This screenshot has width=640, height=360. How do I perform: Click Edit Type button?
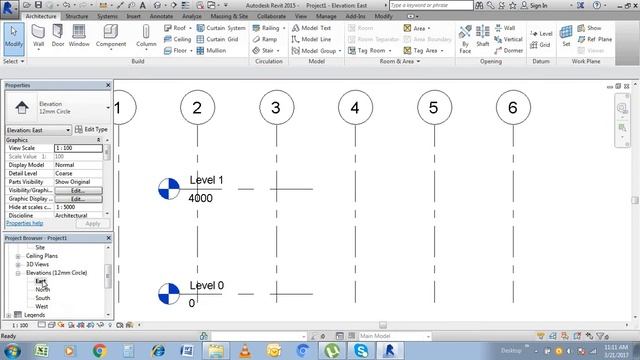click(x=91, y=129)
